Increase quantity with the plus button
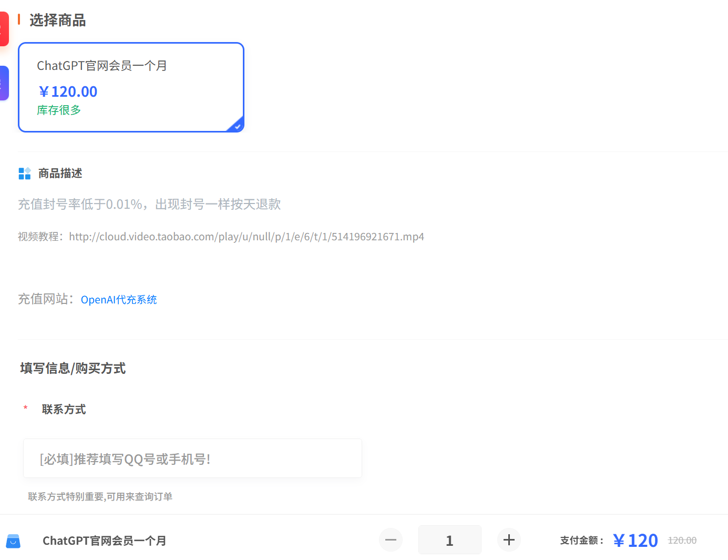 (x=509, y=540)
